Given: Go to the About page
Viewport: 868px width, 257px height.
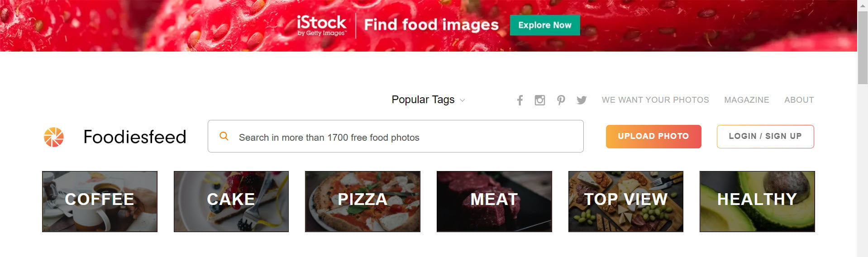Looking at the screenshot, I should (799, 100).
